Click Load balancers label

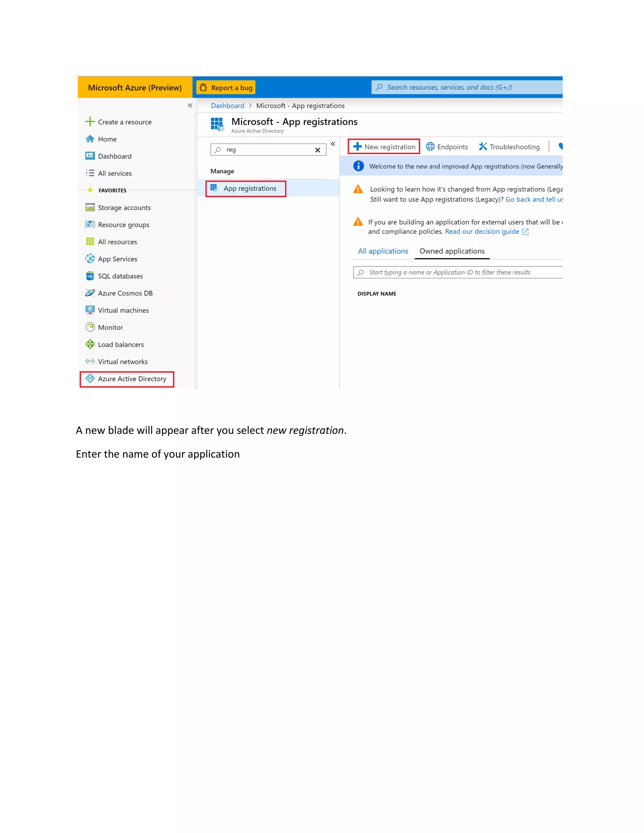(x=121, y=345)
